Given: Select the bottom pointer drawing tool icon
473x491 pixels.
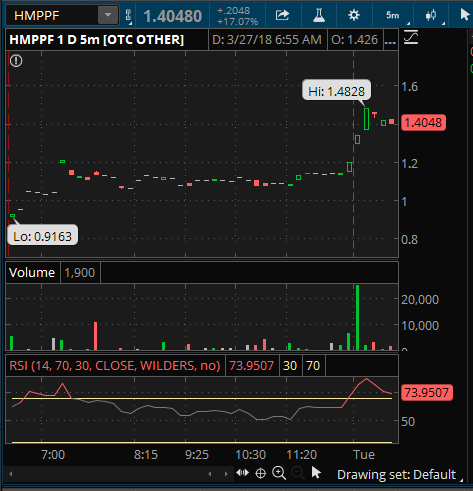Looking at the screenshot, I should (316, 473).
